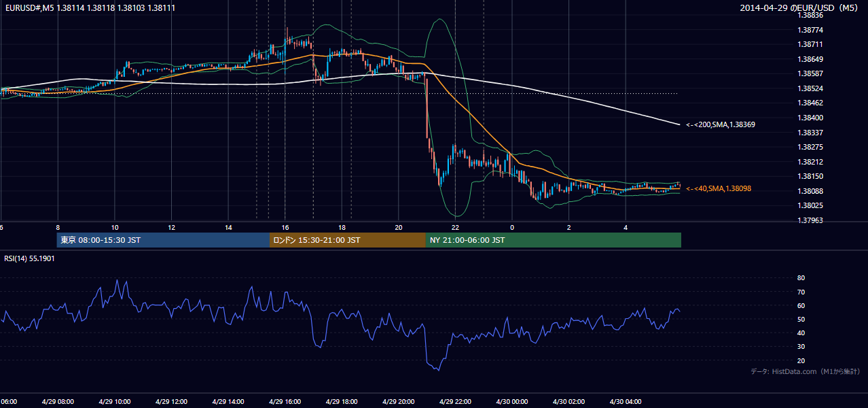Image resolution: width=868 pixels, height=408 pixels.
Task: Select the ロンドン 15:30-21:00 JST session bar
Action: coord(348,240)
